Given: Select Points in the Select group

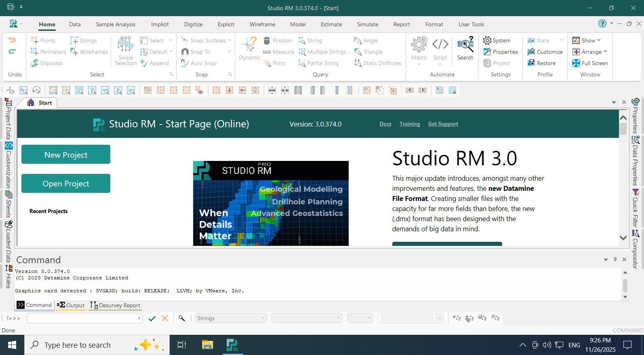Looking at the screenshot, I should 43,40.
